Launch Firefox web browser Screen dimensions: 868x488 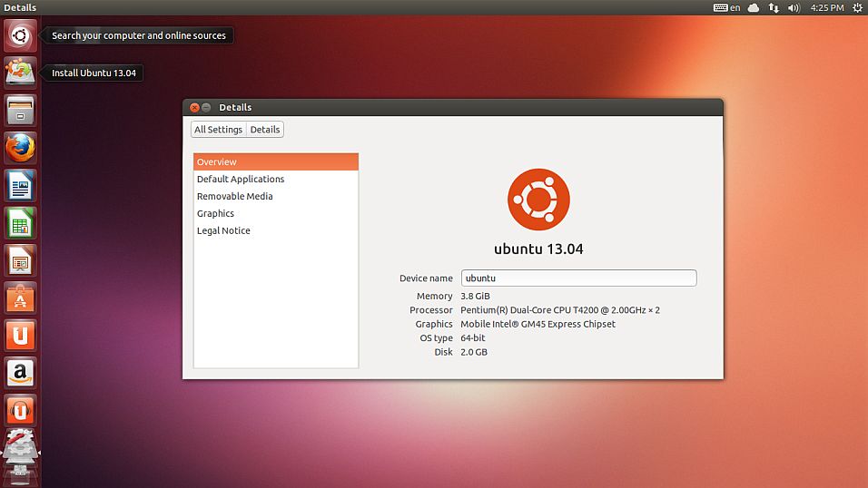pos(20,148)
